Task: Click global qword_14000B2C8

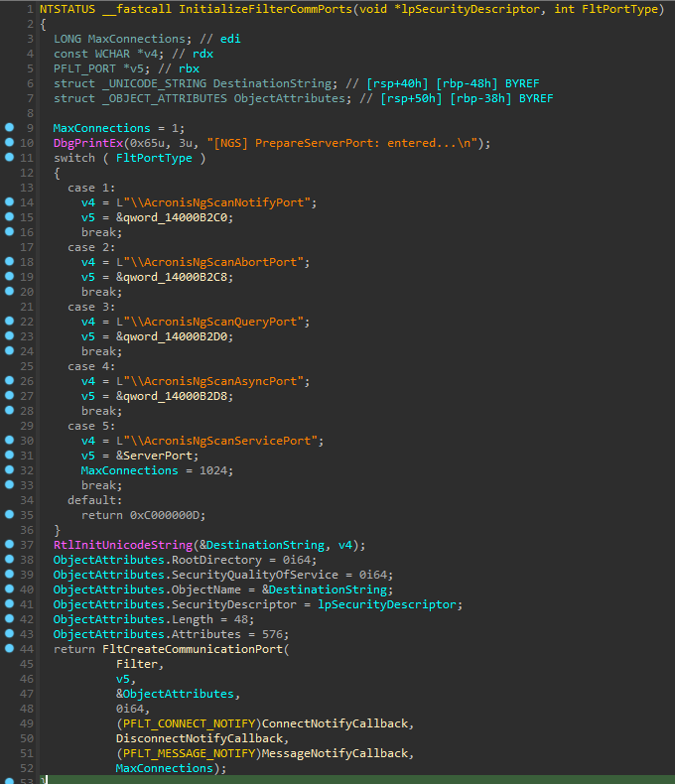Action: click(x=175, y=277)
